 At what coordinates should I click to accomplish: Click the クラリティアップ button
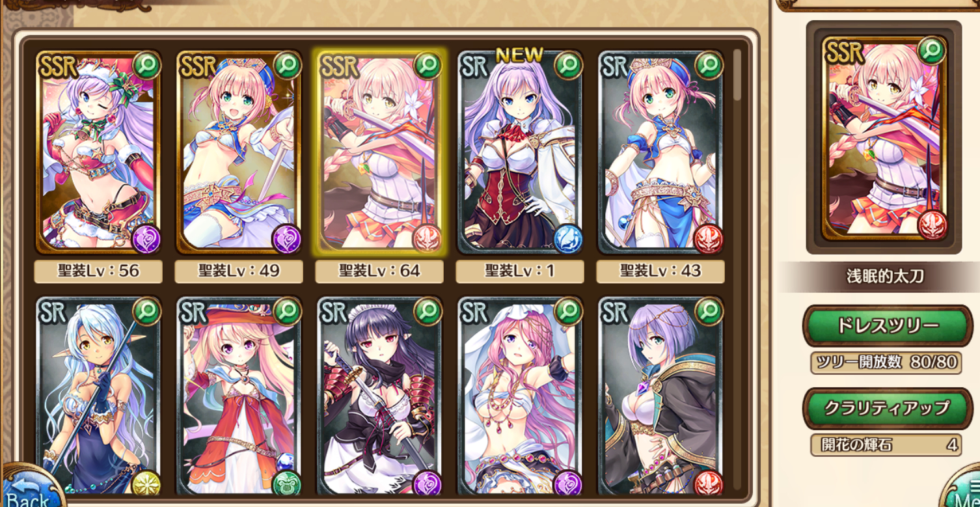[x=888, y=408]
